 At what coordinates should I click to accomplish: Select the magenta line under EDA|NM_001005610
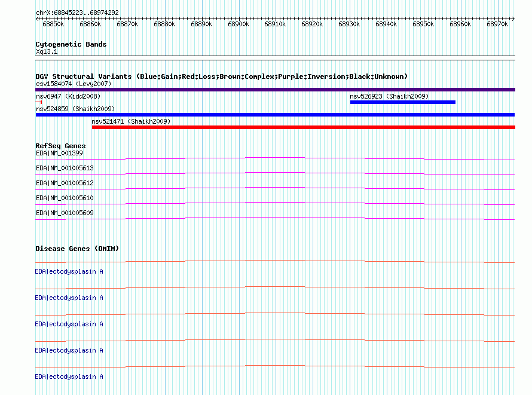(x=275, y=203)
